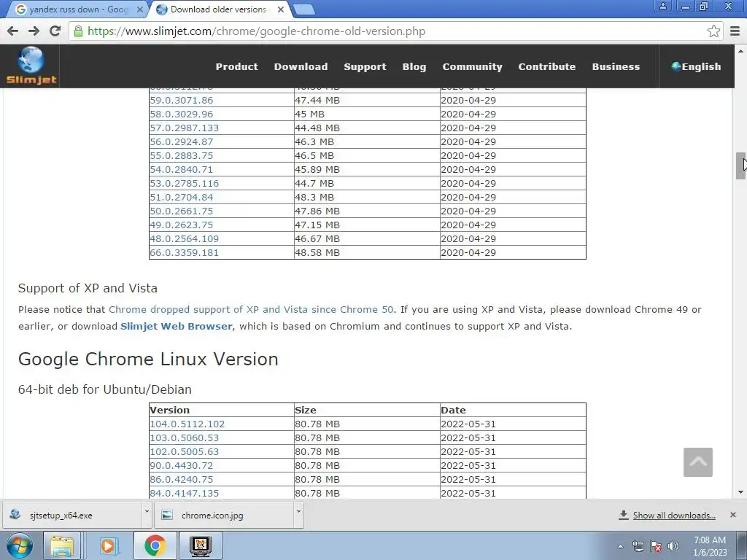Download Chrome version 57.0.2987.133

coord(185,128)
